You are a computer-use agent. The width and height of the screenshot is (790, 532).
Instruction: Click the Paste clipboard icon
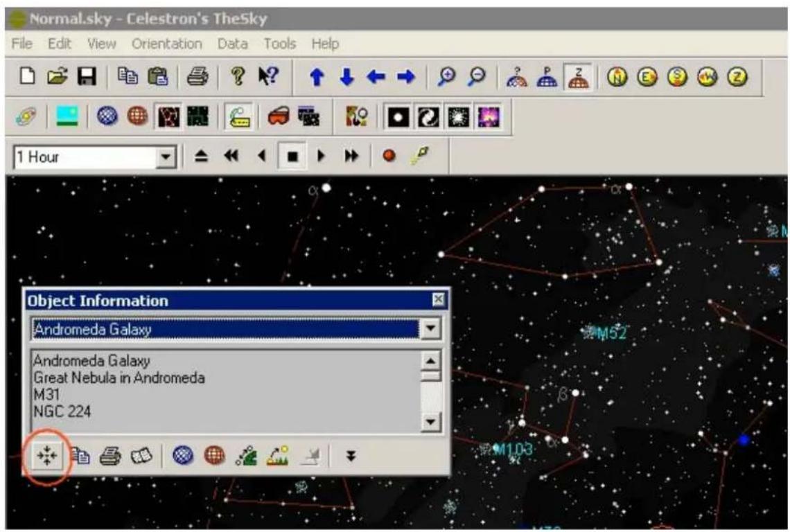[158, 77]
